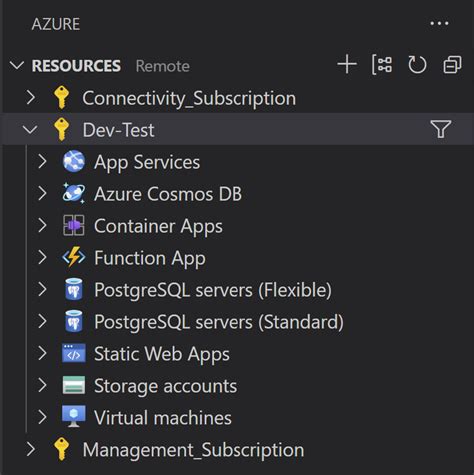Expand the Storage accounts chevron
This screenshot has width=474, height=475.
click(42, 385)
